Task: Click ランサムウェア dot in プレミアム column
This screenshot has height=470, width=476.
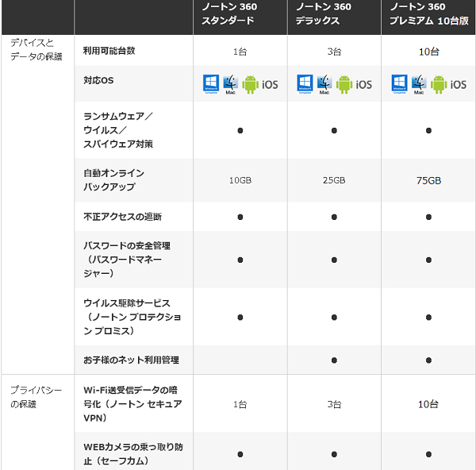Action: coord(428,131)
